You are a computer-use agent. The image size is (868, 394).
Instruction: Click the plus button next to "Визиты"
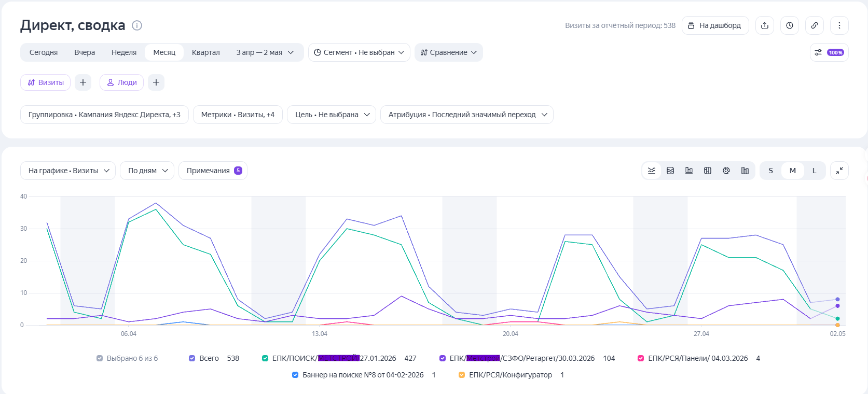pos(83,82)
